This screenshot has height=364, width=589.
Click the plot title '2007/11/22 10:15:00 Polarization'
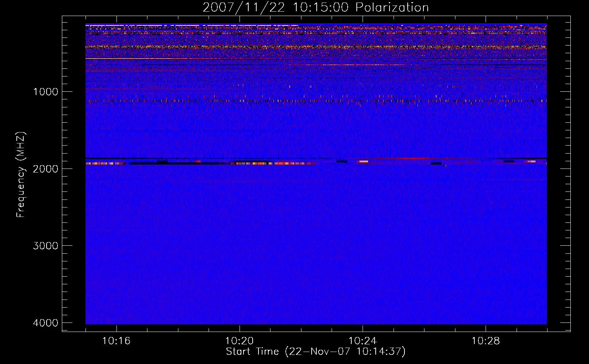316,7
